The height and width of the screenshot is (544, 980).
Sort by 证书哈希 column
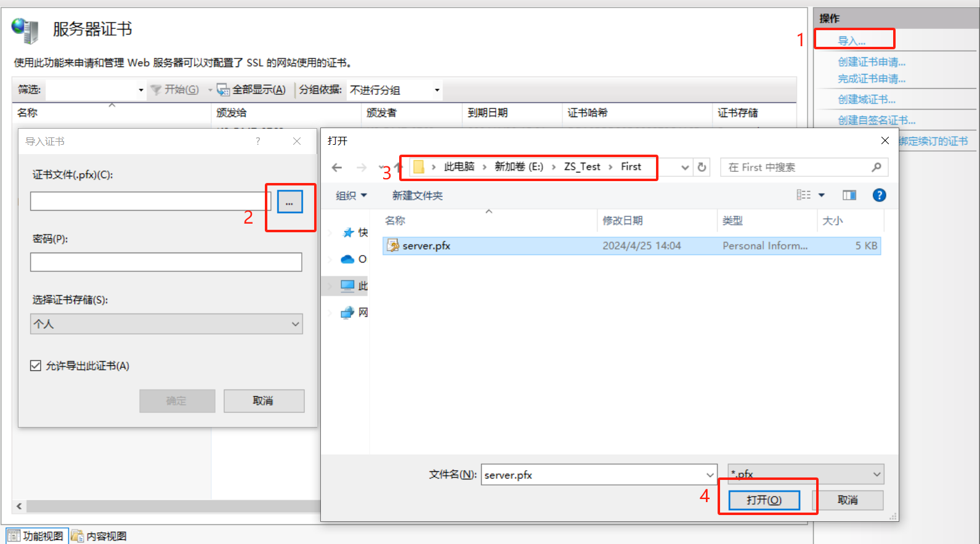(x=588, y=113)
